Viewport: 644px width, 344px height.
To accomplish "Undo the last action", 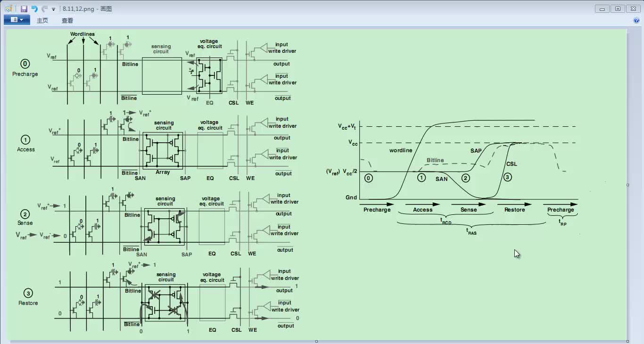I will tap(34, 9).
